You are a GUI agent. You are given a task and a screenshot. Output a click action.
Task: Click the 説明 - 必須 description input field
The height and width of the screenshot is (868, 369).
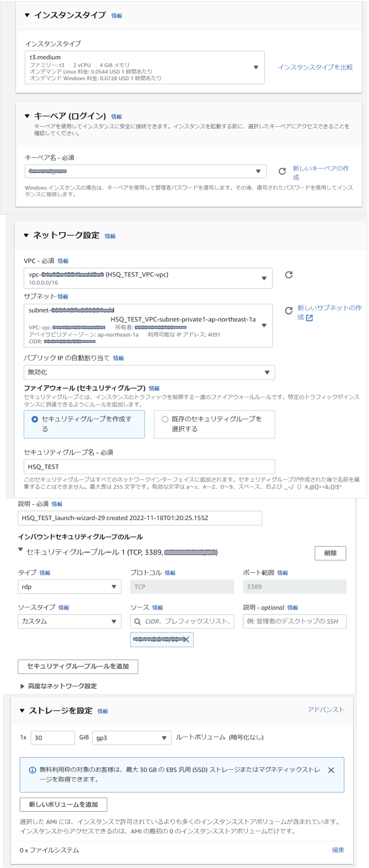click(140, 518)
